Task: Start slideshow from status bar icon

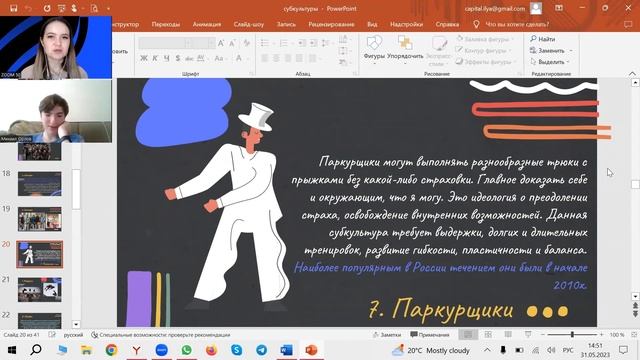Action: (x=528, y=335)
